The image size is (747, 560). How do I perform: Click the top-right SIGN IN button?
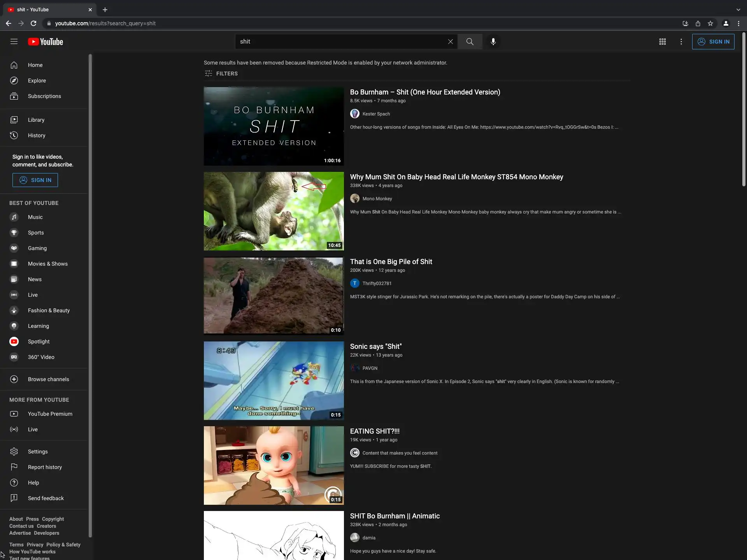click(713, 42)
